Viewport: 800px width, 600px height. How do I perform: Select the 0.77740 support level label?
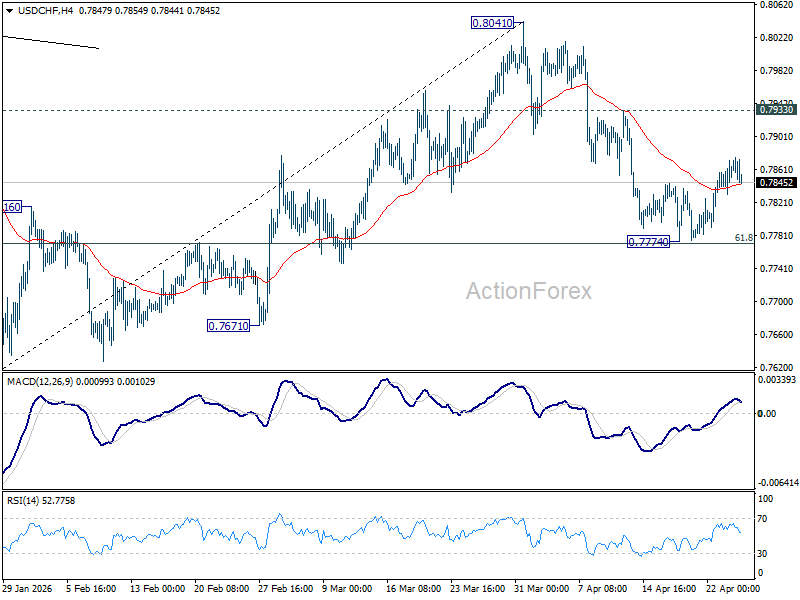pos(646,240)
